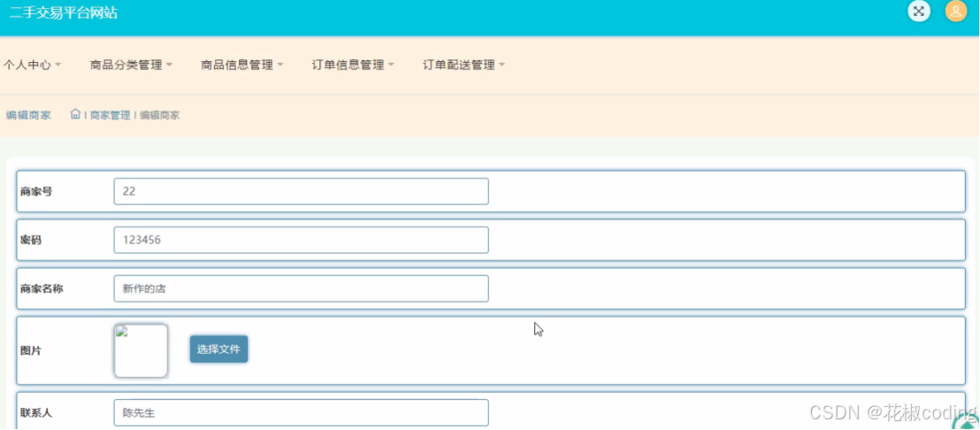Click the 图片 field label
980x430 pixels.
[31, 350]
